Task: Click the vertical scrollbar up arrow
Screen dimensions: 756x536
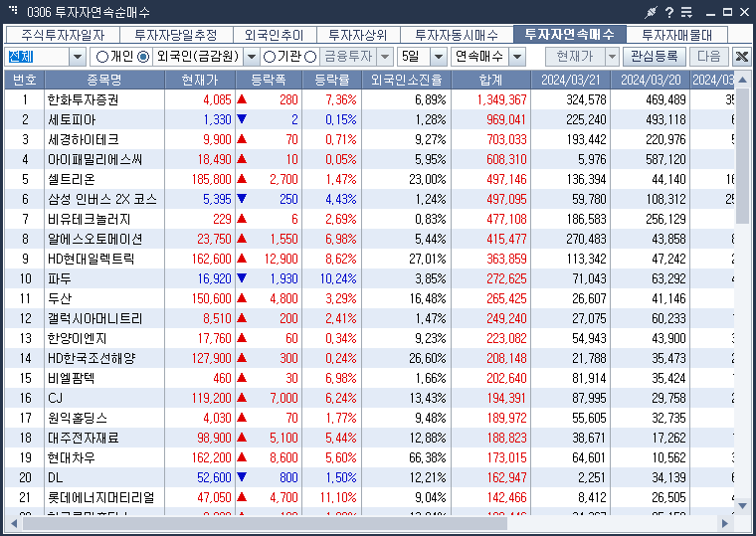Action: pos(742,79)
